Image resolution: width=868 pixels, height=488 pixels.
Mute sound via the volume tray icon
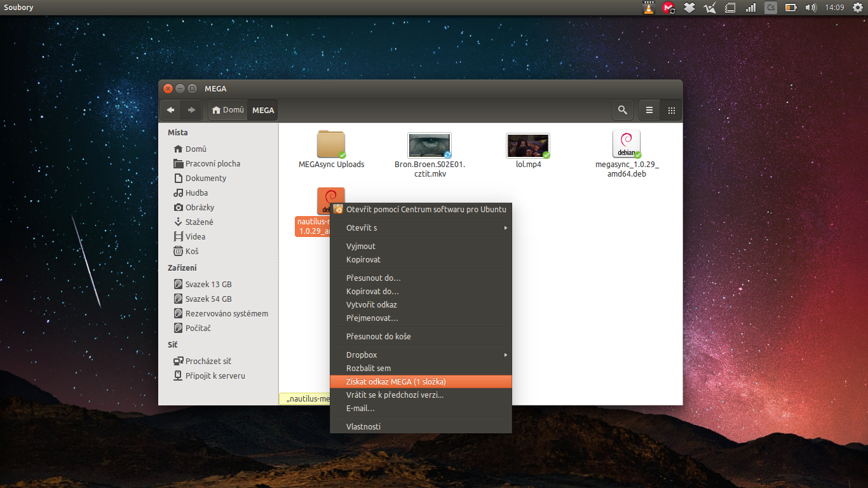coord(811,7)
